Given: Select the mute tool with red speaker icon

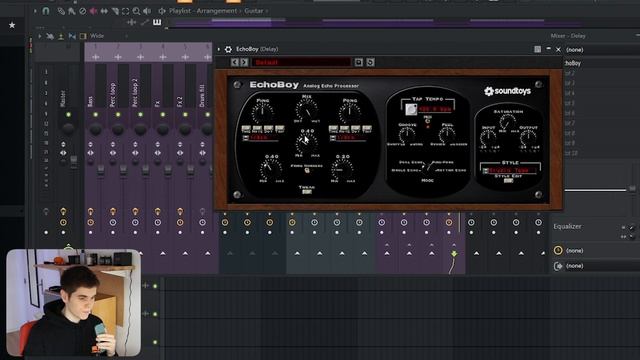Looking at the screenshot, I should (x=93, y=11).
